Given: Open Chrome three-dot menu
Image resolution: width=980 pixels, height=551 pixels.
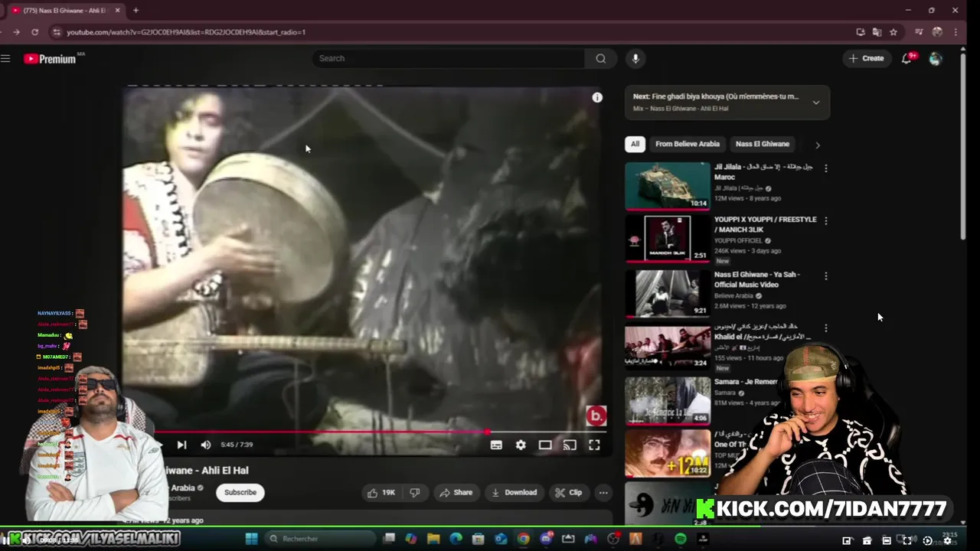Looking at the screenshot, I should (x=955, y=32).
